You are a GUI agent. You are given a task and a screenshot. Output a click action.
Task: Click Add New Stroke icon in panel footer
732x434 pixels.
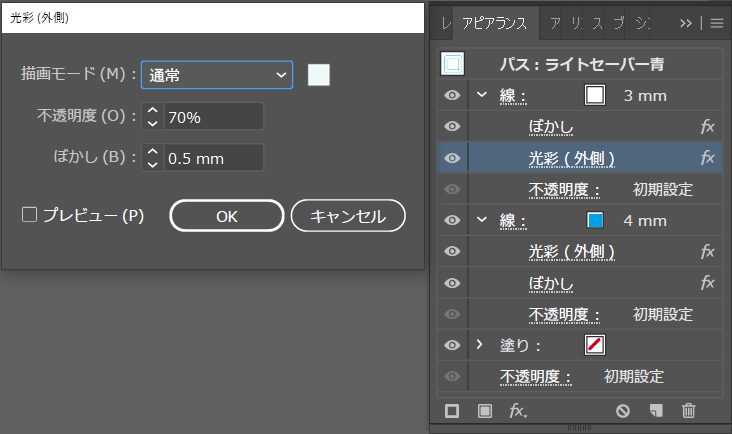click(452, 411)
